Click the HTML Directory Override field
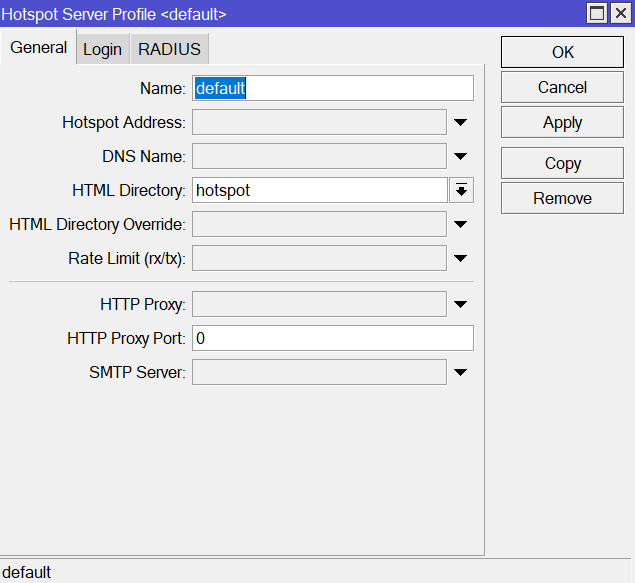 click(x=320, y=224)
